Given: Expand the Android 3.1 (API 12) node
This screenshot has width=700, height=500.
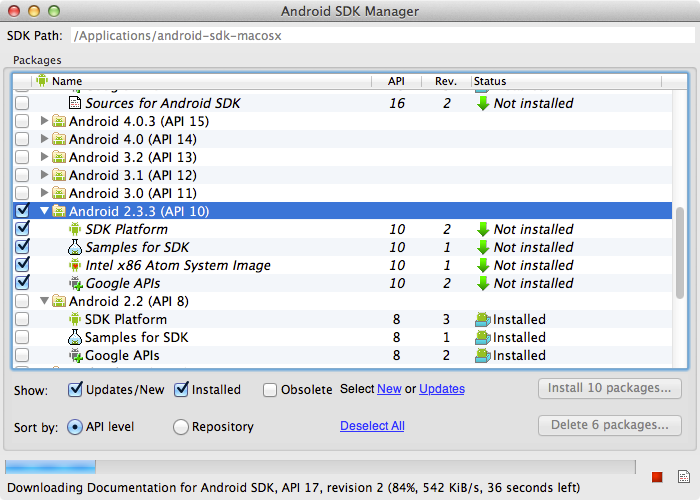Looking at the screenshot, I should coord(44,175).
